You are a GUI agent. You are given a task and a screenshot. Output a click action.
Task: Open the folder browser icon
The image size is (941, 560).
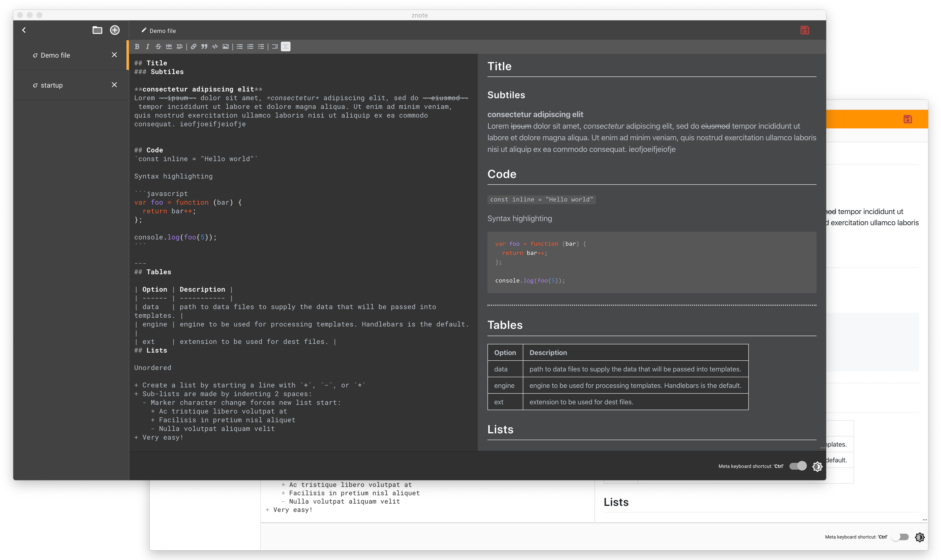(97, 30)
